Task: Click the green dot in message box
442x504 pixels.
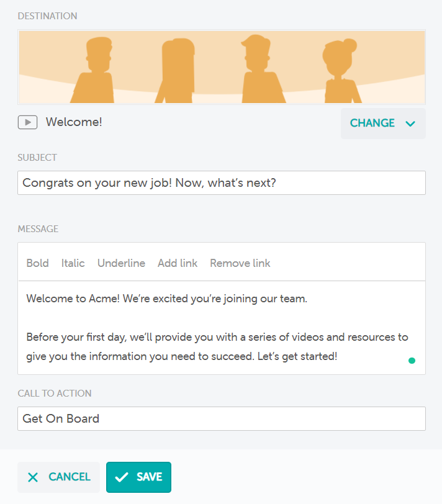Action: [x=412, y=361]
